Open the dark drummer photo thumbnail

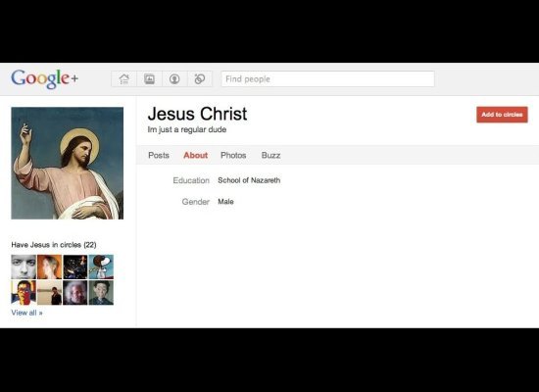pyautogui.click(x=75, y=267)
